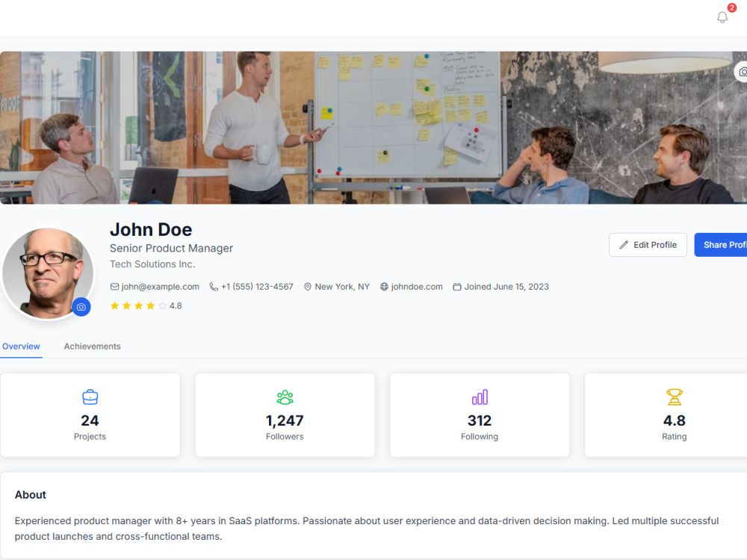Click the About section heading
747x560 pixels.
31,495
